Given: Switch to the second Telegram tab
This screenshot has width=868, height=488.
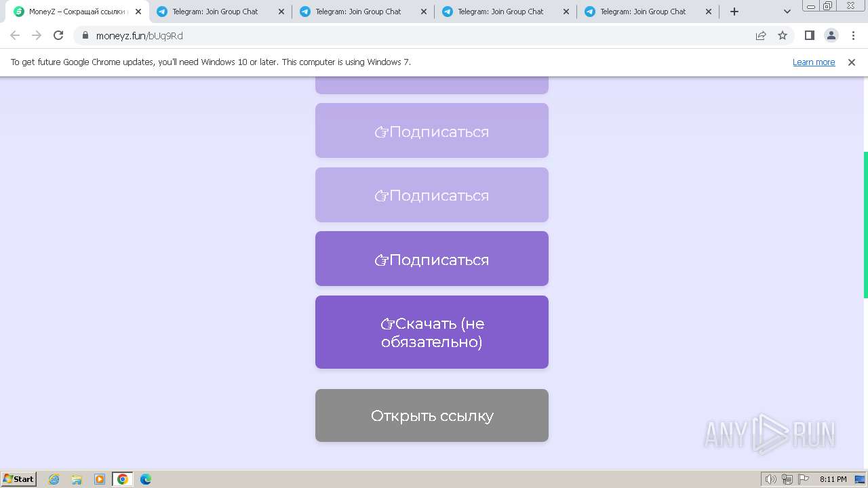Looking at the screenshot, I should pos(363,12).
